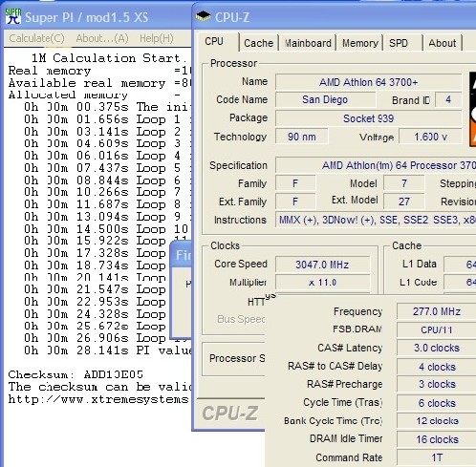Open the Memory tab in CPU-Z
476x467 pixels.
click(360, 43)
